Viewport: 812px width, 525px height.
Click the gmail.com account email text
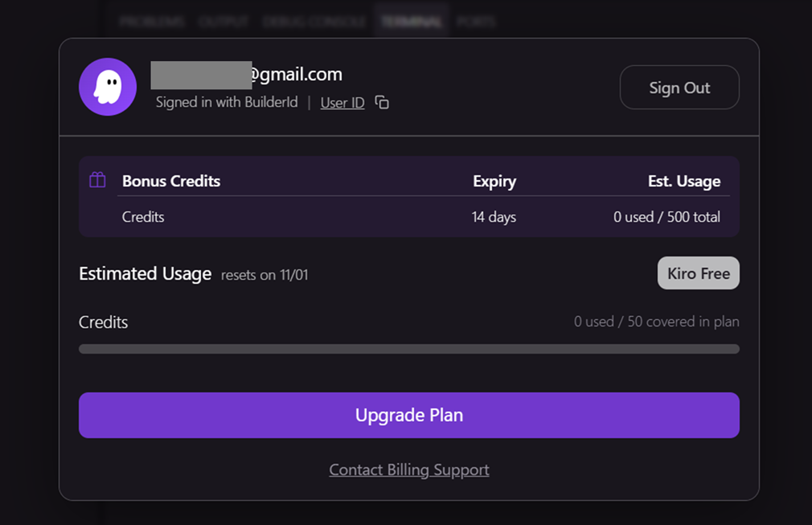(x=294, y=75)
